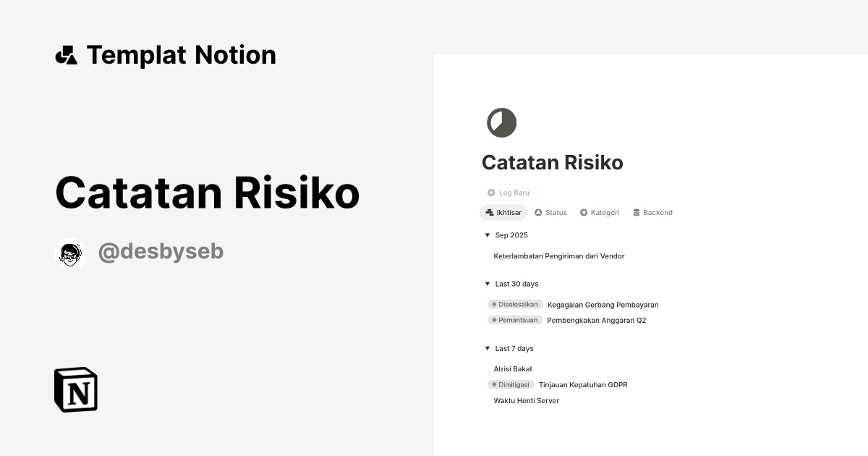Collapse the Sep 2025 group
This screenshot has height=456, width=868.
[x=487, y=235]
